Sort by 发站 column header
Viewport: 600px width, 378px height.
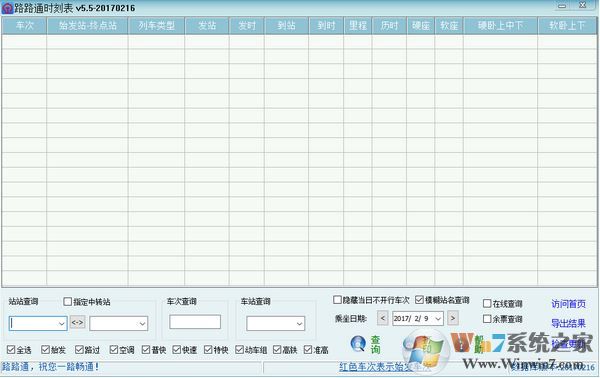pyautogui.click(x=207, y=26)
